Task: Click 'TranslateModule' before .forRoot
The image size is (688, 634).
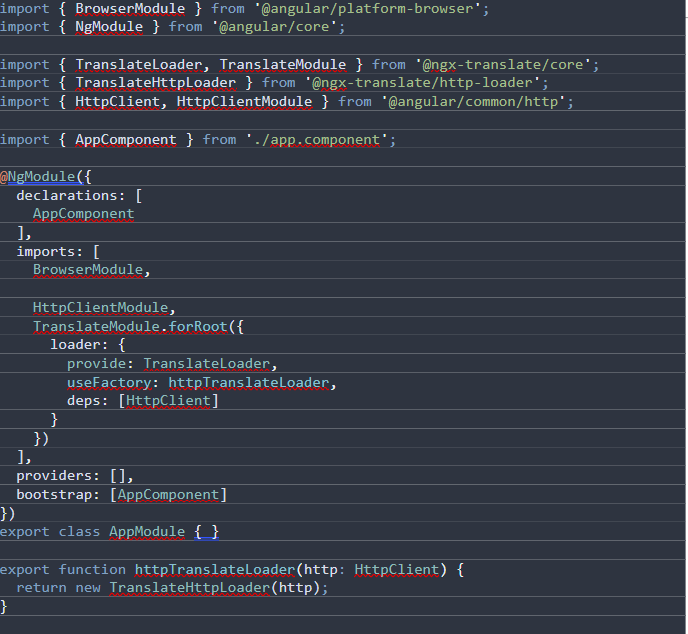Action: pos(97,326)
